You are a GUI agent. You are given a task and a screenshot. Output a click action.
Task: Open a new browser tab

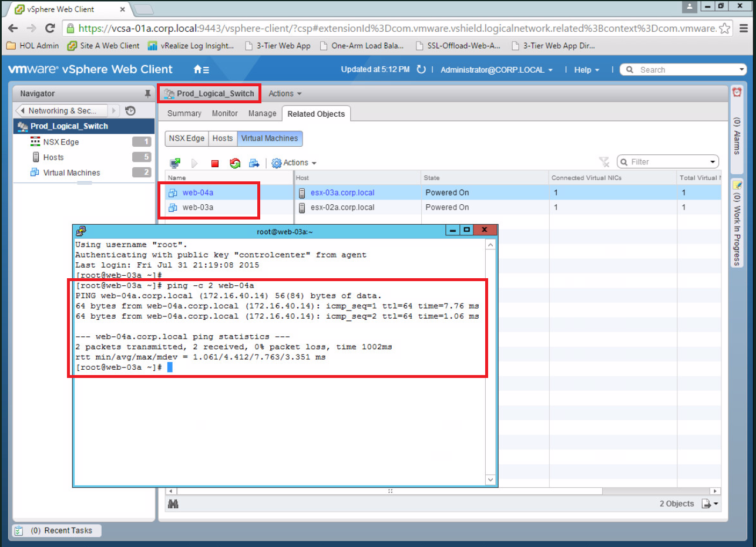coord(143,9)
